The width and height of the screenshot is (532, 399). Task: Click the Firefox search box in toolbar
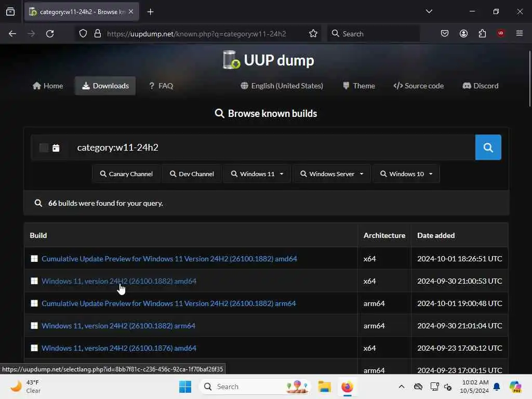(373, 34)
